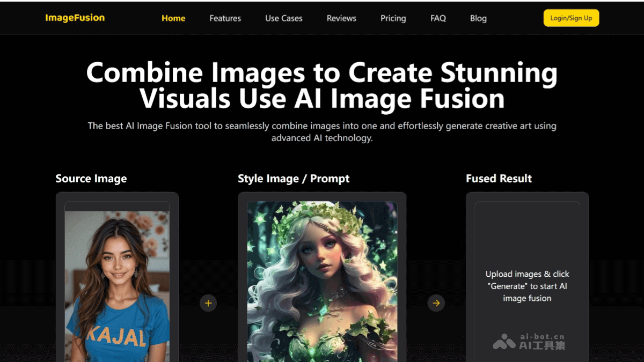Click the plus icon between Source and Style panels
This screenshot has height=362, width=644.
[x=208, y=303]
